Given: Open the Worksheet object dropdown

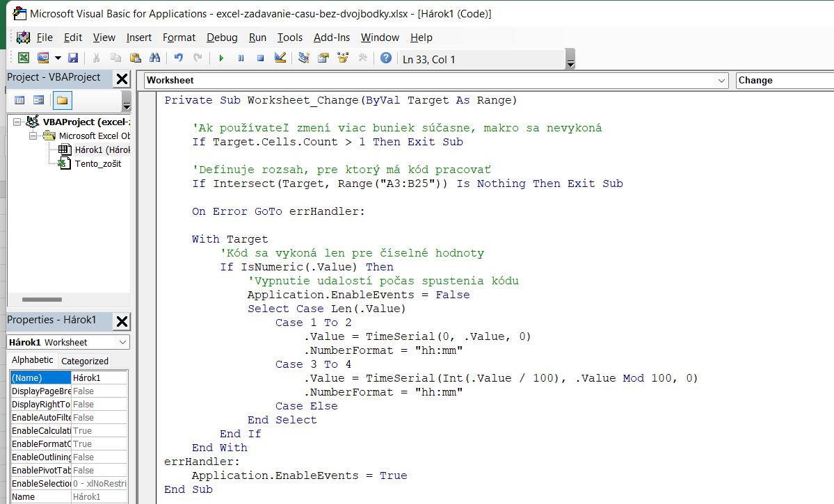Looking at the screenshot, I should pyautogui.click(x=721, y=81).
